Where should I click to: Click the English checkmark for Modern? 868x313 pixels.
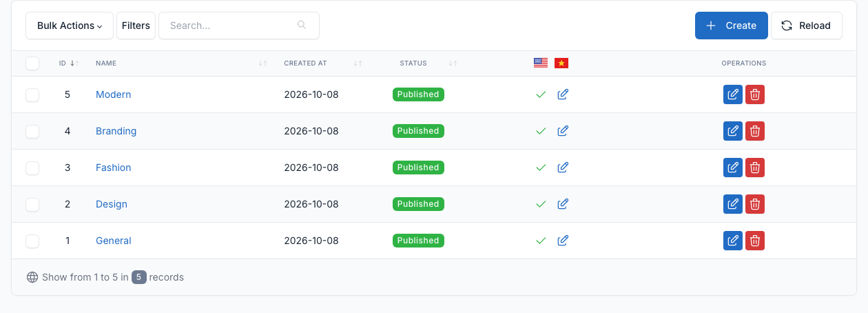(541, 94)
